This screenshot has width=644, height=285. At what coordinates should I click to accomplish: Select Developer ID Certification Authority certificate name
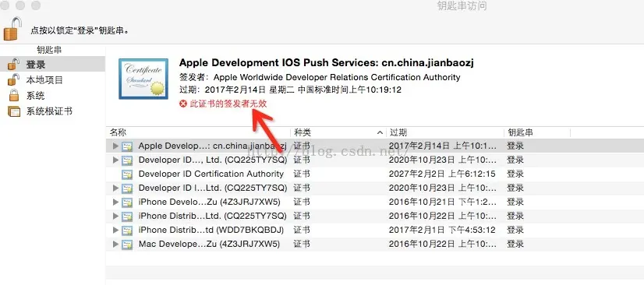click(x=211, y=174)
